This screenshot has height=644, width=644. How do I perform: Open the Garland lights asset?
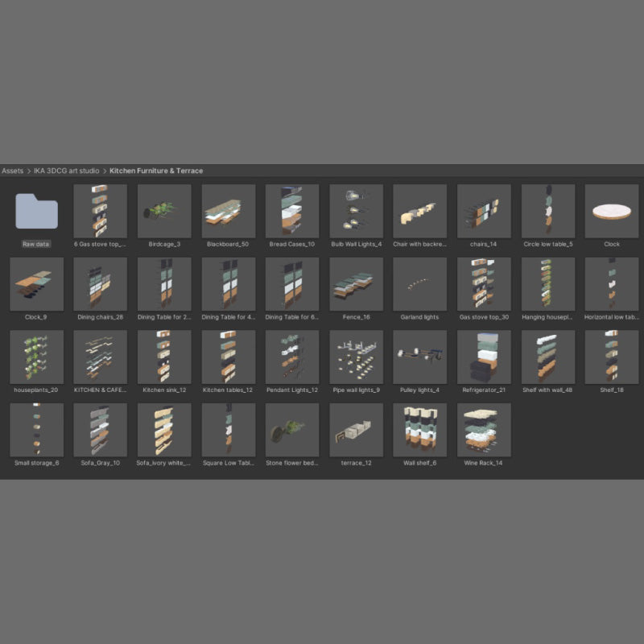419,286
